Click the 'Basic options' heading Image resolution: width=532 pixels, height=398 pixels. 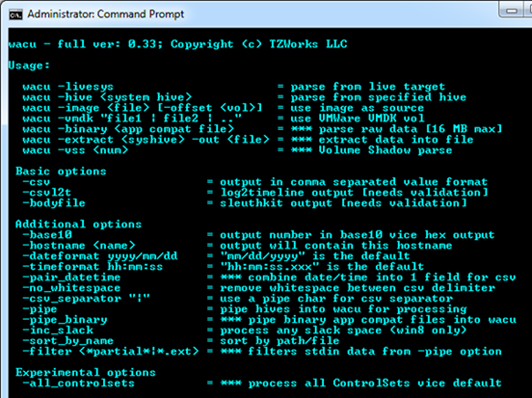pos(61,171)
